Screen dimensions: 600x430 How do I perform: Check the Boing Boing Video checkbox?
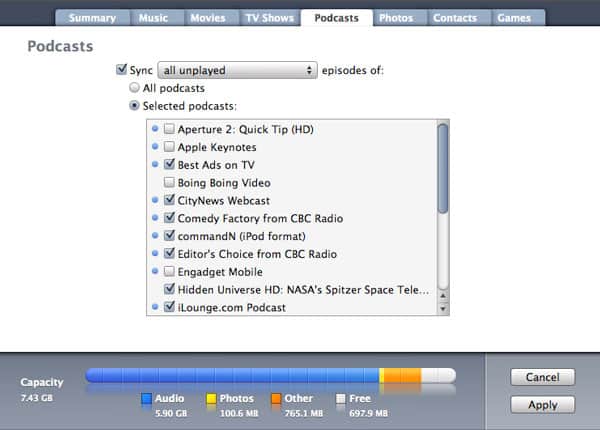point(169,182)
